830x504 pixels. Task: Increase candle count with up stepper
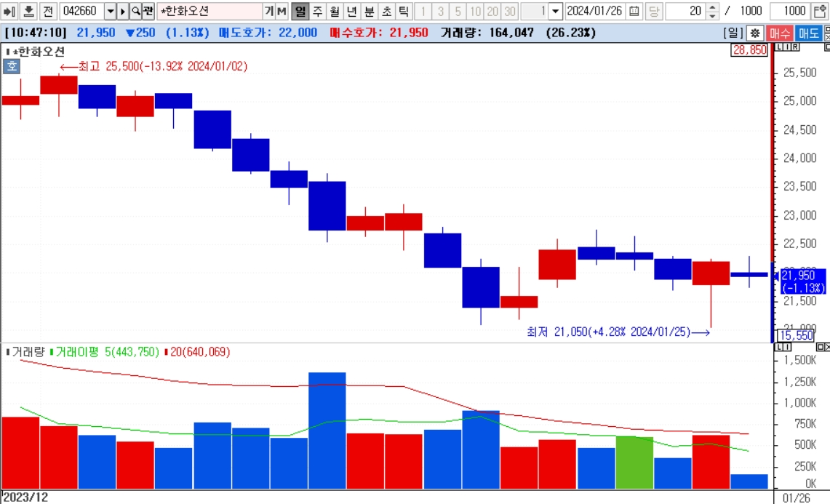coord(712,7)
